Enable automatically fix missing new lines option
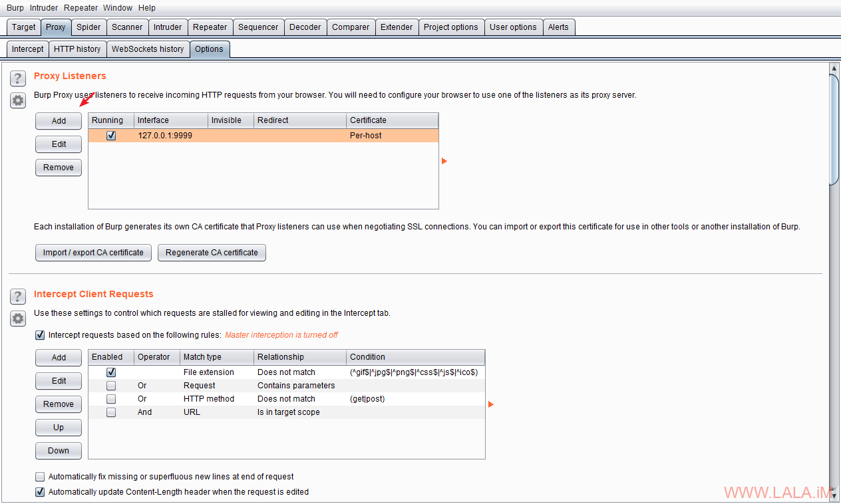The width and height of the screenshot is (841, 504). pyautogui.click(x=40, y=477)
